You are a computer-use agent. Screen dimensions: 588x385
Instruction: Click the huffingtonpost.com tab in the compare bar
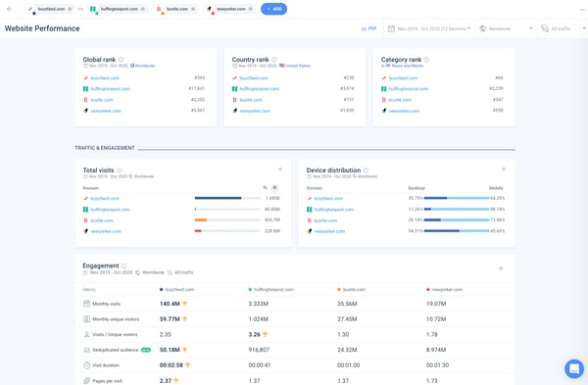[118, 9]
